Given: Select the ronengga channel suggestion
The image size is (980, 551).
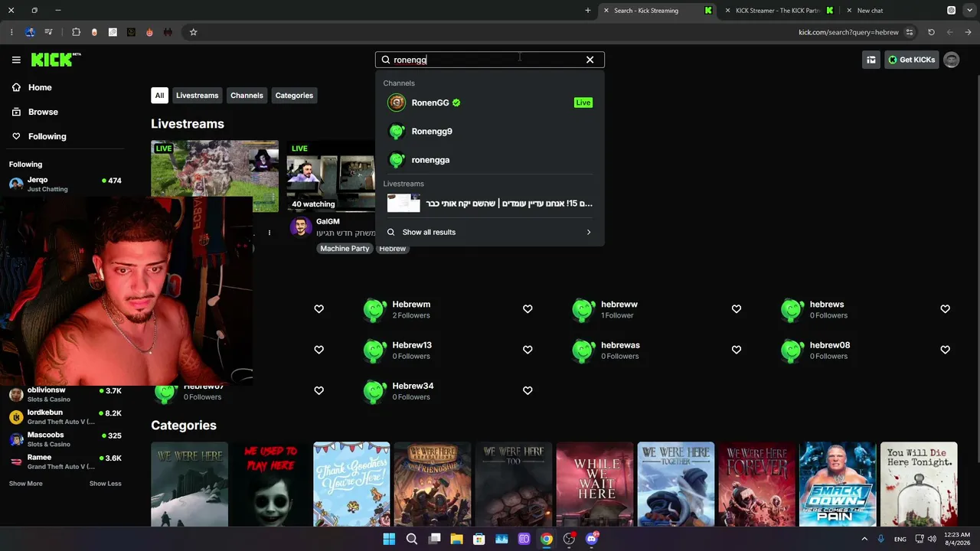Looking at the screenshot, I should click(490, 160).
